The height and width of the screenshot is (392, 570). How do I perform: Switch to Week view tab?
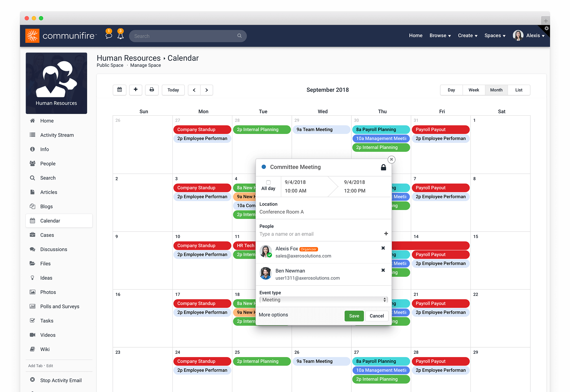474,90
